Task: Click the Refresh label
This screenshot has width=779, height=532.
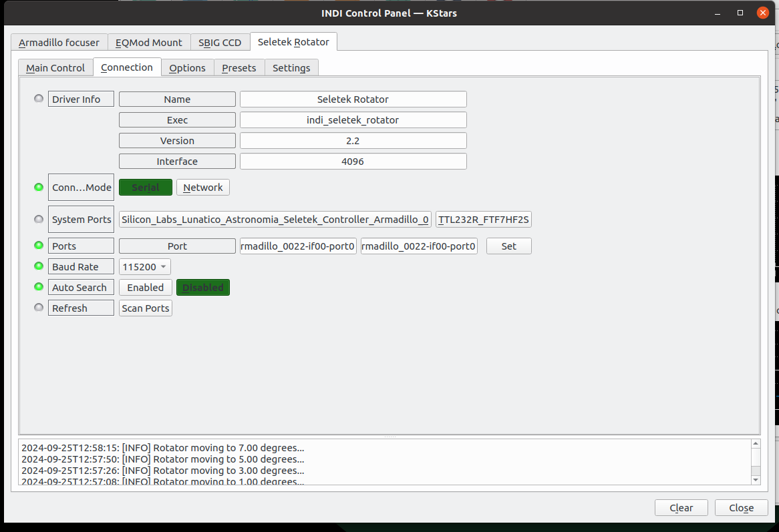Action: [81, 308]
